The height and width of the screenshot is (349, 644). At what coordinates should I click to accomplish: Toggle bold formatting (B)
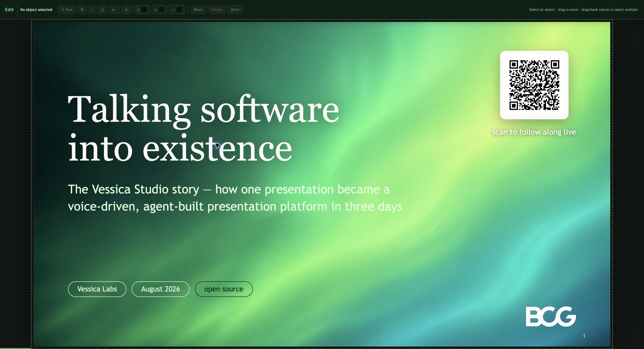pos(82,10)
